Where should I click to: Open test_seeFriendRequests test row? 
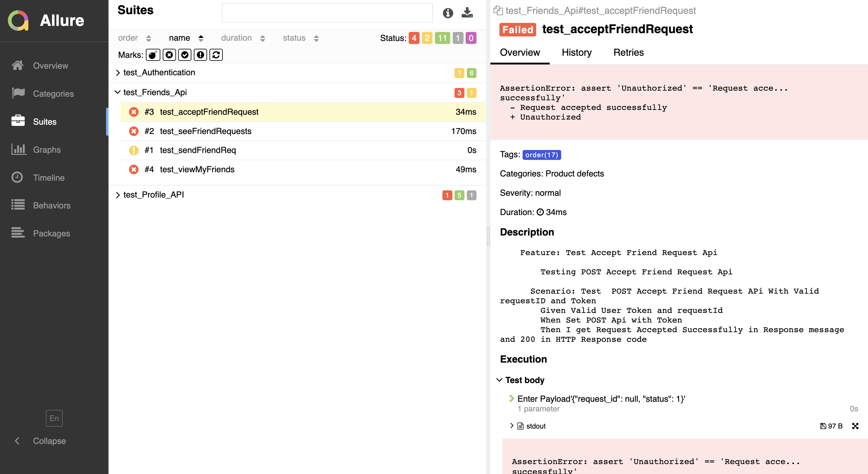[303, 131]
